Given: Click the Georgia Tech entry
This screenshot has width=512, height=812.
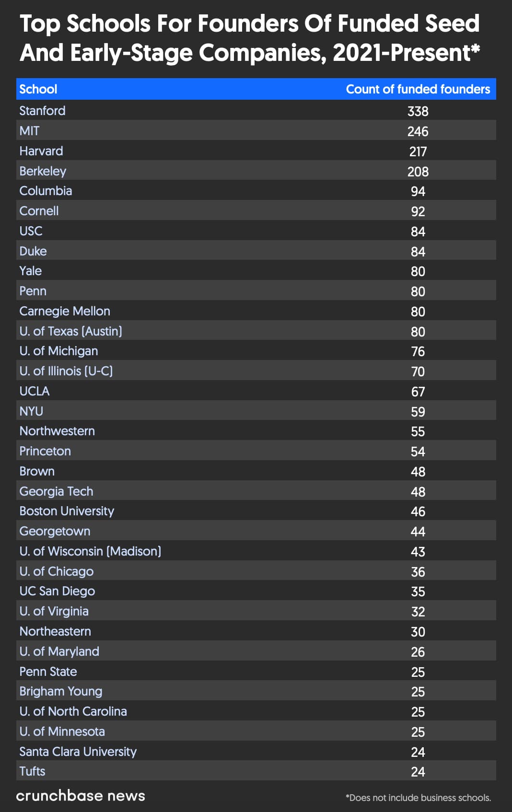Looking at the screenshot, I should tap(56, 491).
